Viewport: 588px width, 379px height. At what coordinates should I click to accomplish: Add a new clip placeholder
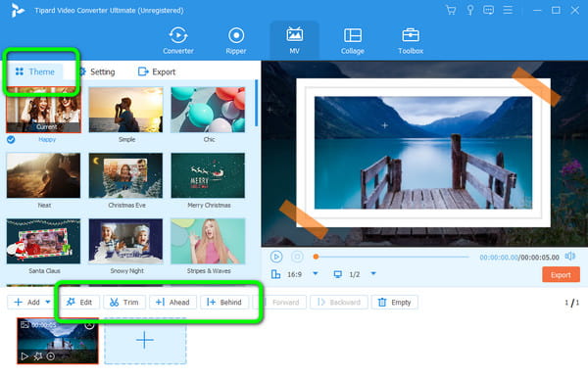[x=145, y=341]
